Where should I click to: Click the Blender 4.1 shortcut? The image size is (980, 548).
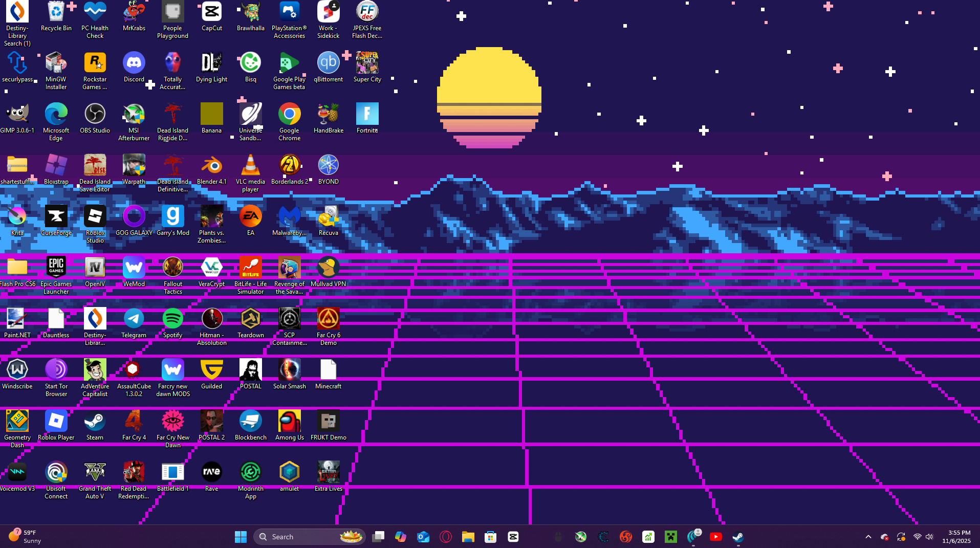(x=211, y=166)
